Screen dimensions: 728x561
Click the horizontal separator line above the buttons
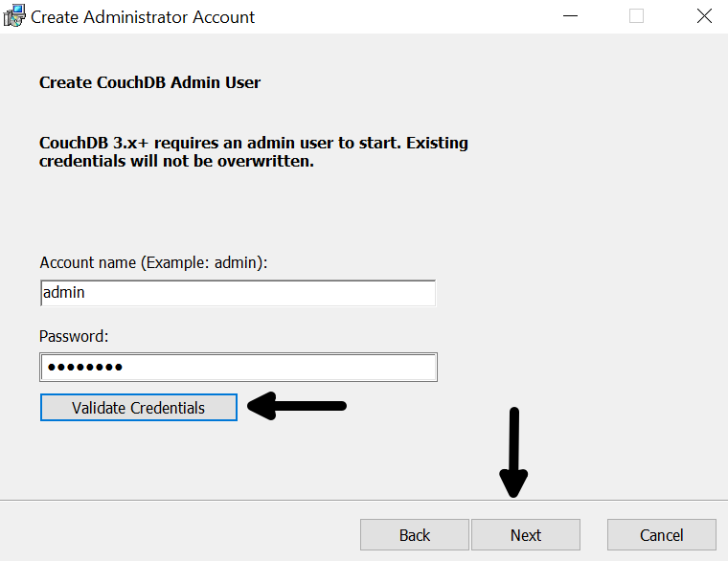[x=364, y=501]
